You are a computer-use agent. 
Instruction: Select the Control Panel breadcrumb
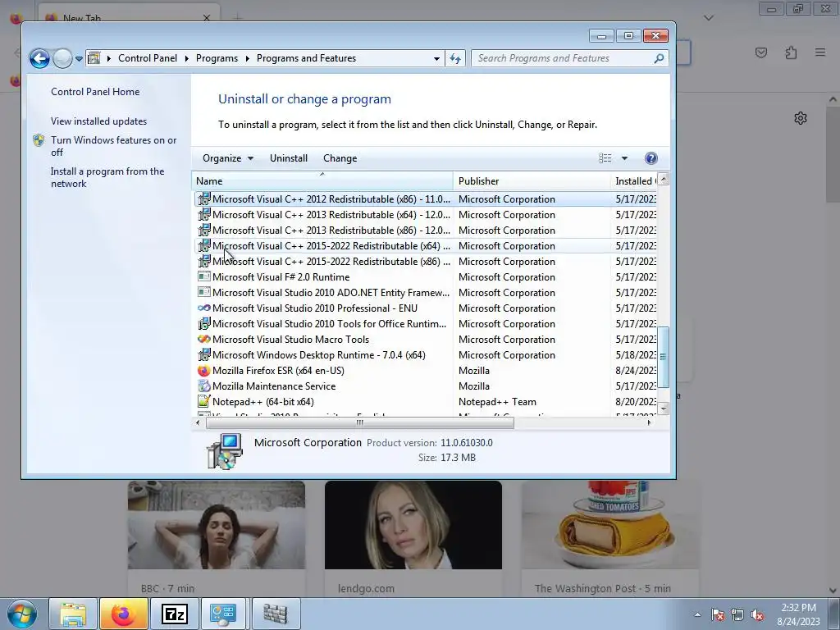pyautogui.click(x=148, y=58)
